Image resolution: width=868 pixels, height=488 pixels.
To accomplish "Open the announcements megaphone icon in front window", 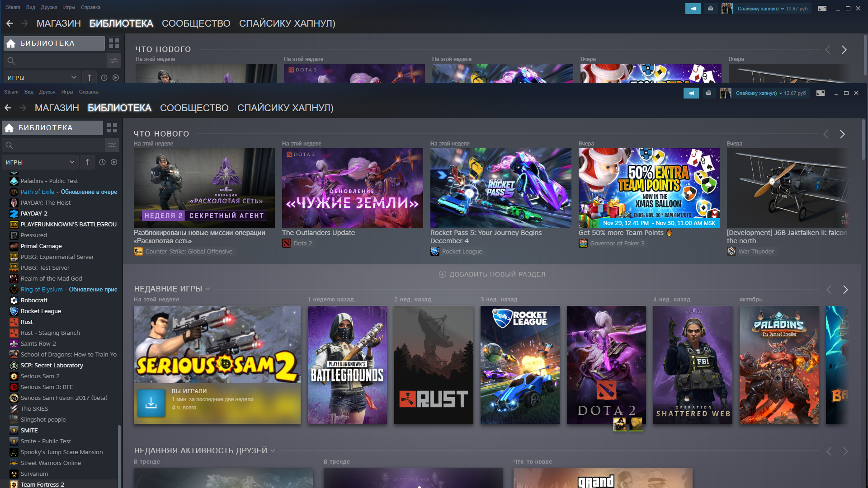I will click(691, 93).
